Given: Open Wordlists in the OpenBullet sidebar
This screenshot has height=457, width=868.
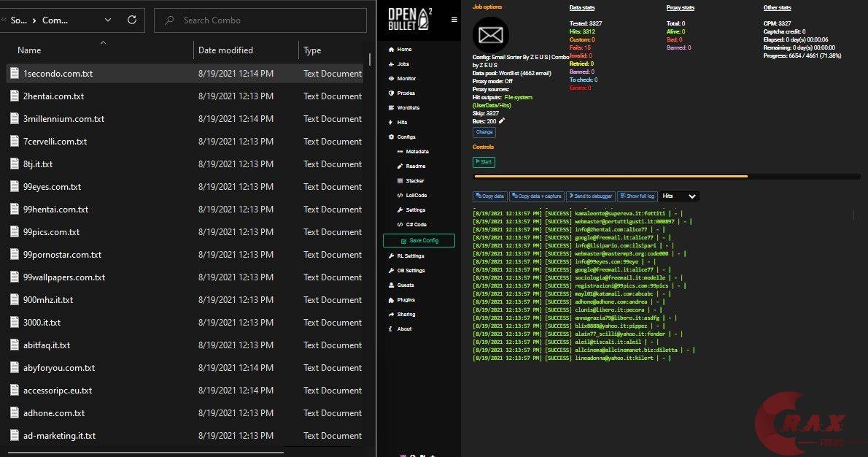Looking at the screenshot, I should [408, 108].
